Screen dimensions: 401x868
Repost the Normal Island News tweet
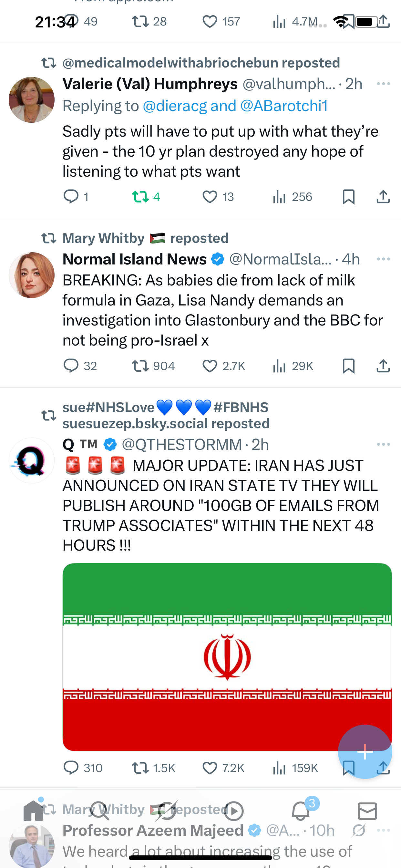(153, 366)
